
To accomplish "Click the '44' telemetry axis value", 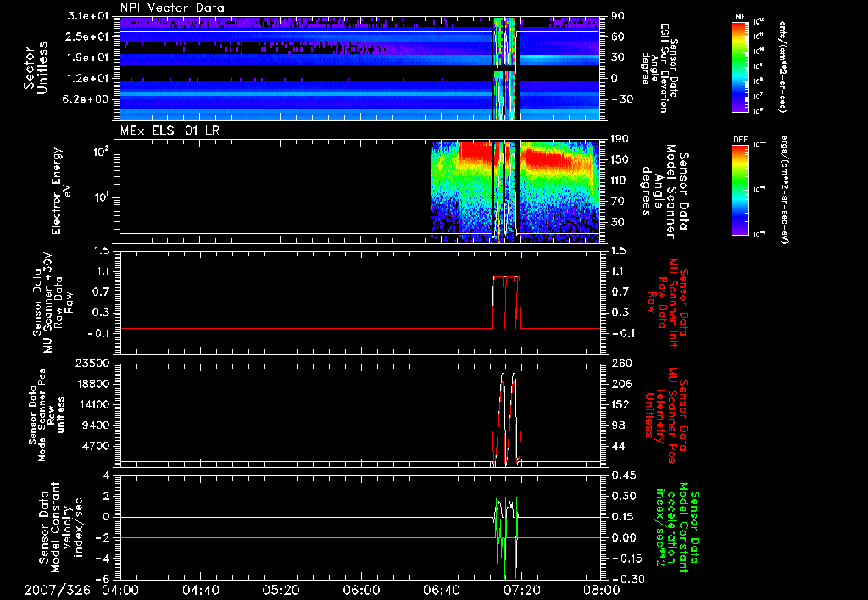I will [x=618, y=446].
